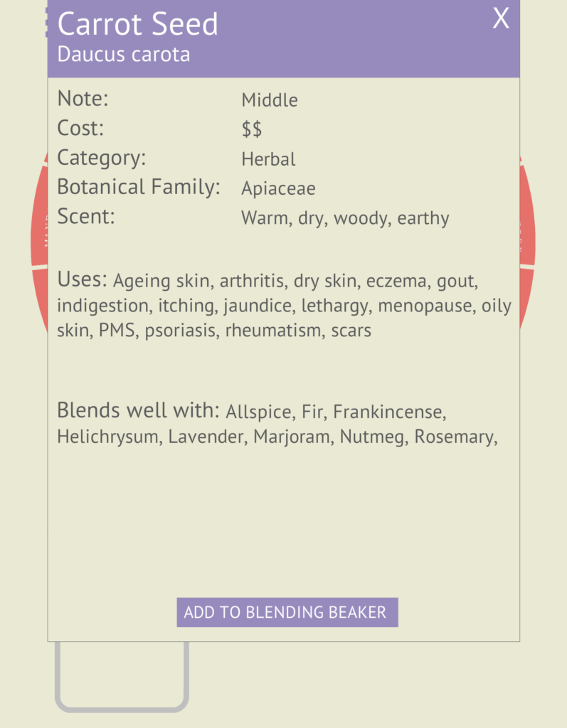Click the Apiaceae botanical family value
The width and height of the screenshot is (567, 728).
point(278,188)
